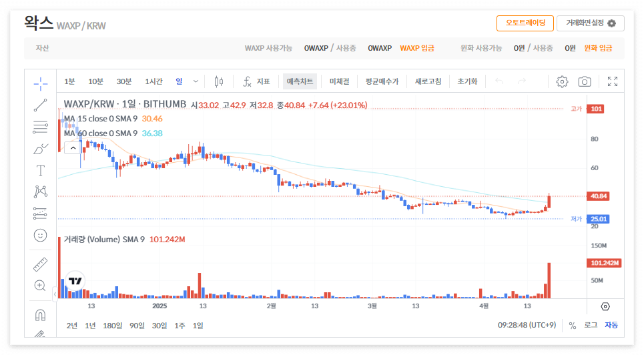Activate the zoom in tool
This screenshot has width=644, height=355.
pyautogui.click(x=40, y=286)
